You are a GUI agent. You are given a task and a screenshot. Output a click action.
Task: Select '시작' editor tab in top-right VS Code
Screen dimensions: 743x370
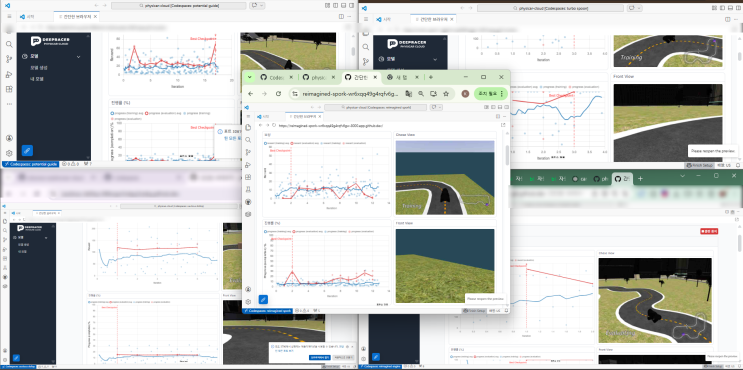point(392,20)
